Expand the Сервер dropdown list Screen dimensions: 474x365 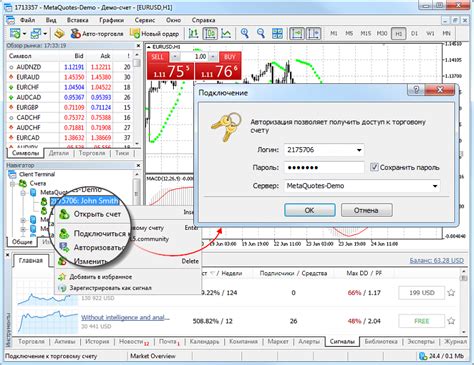435,186
